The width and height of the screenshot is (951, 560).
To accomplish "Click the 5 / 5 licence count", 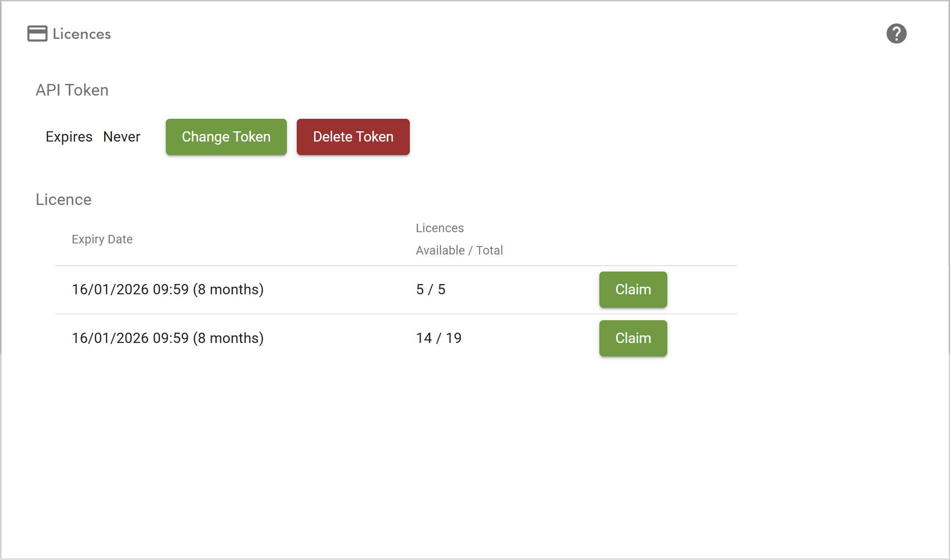I will (431, 289).
